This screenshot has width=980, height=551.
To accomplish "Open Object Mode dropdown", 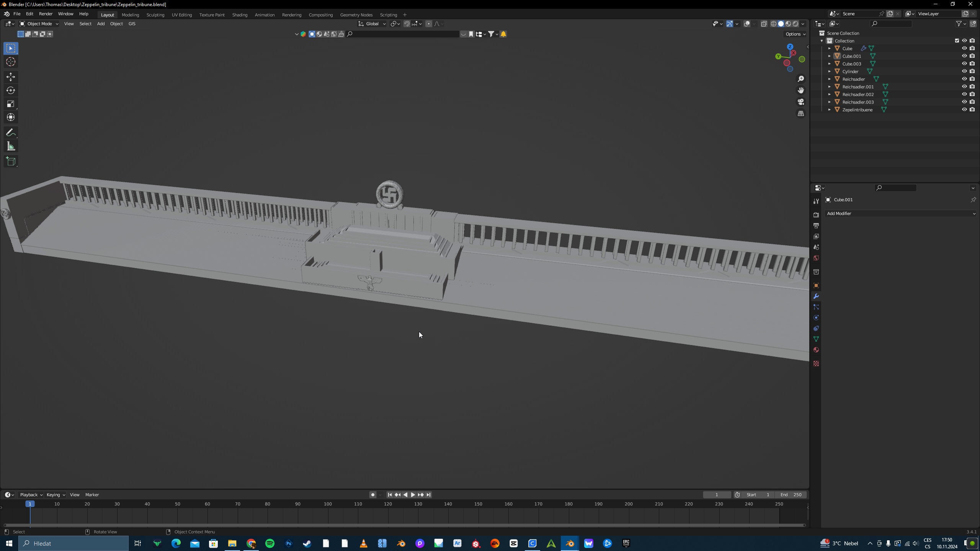I will (39, 24).
